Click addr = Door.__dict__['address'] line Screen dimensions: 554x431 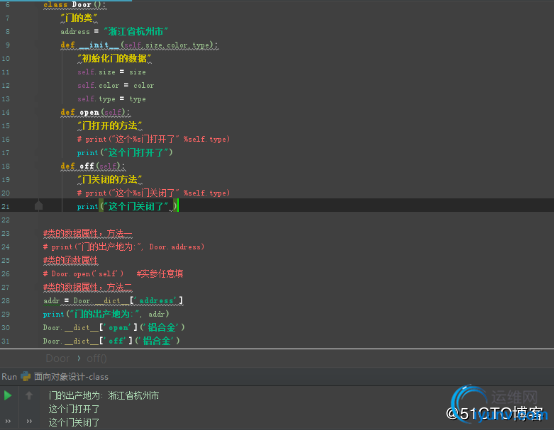[113, 301]
